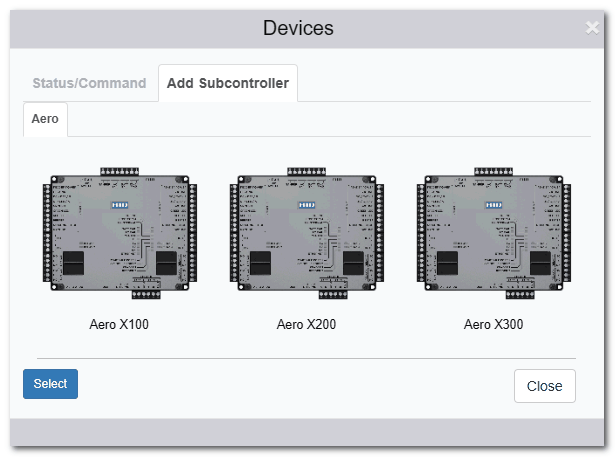Click left black relay block on Aero X300
Image resolution: width=615 pixels, height=457 pixels.
point(449,263)
